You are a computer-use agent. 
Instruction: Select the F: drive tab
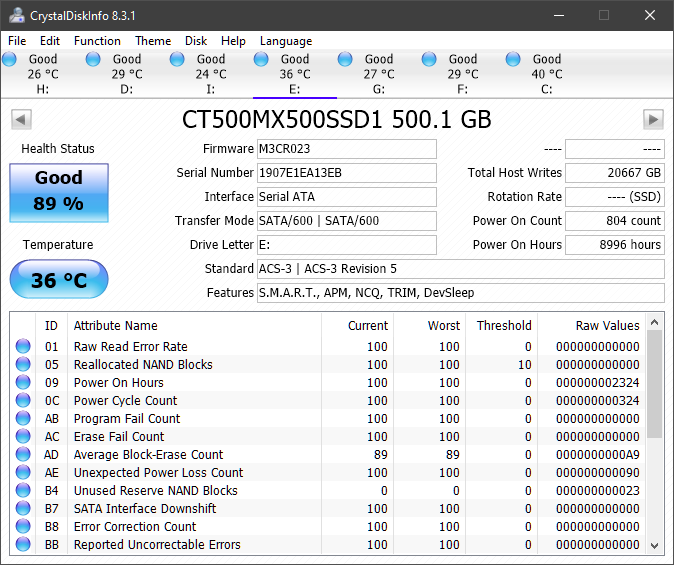click(x=463, y=74)
